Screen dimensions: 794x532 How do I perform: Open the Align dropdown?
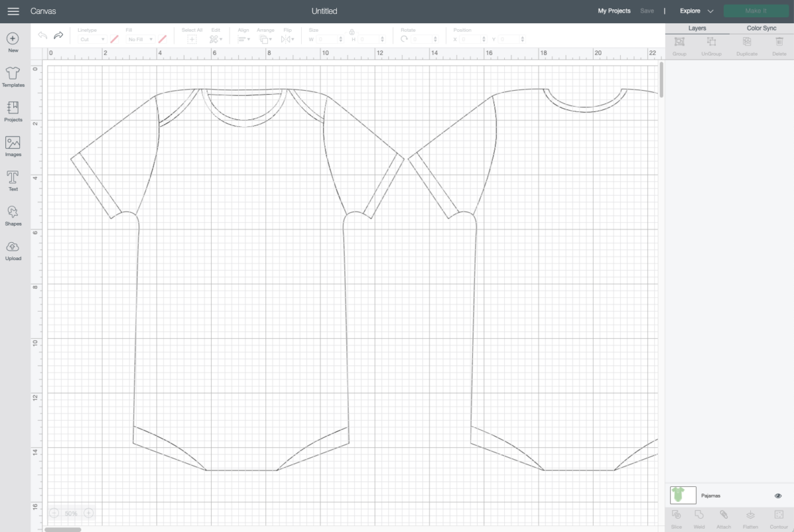tap(243, 39)
